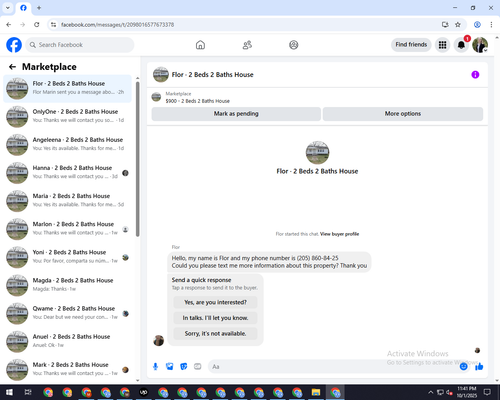Open File Explorer on taskbar
This screenshot has width=500, height=400.
[316, 392]
